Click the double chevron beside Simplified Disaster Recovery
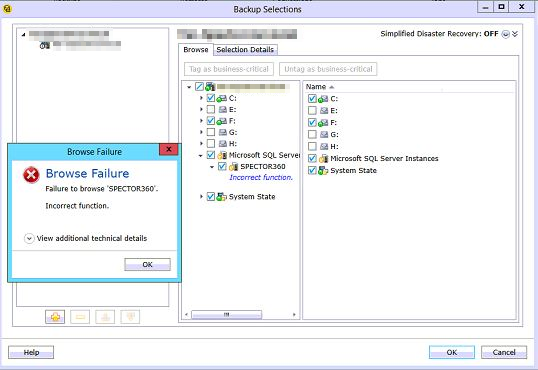Screen dimensions: 538x370 [x=515, y=34]
